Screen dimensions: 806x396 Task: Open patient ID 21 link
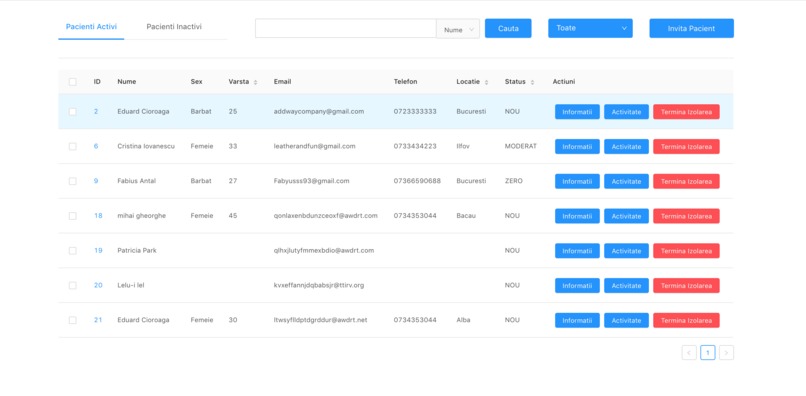coord(98,320)
